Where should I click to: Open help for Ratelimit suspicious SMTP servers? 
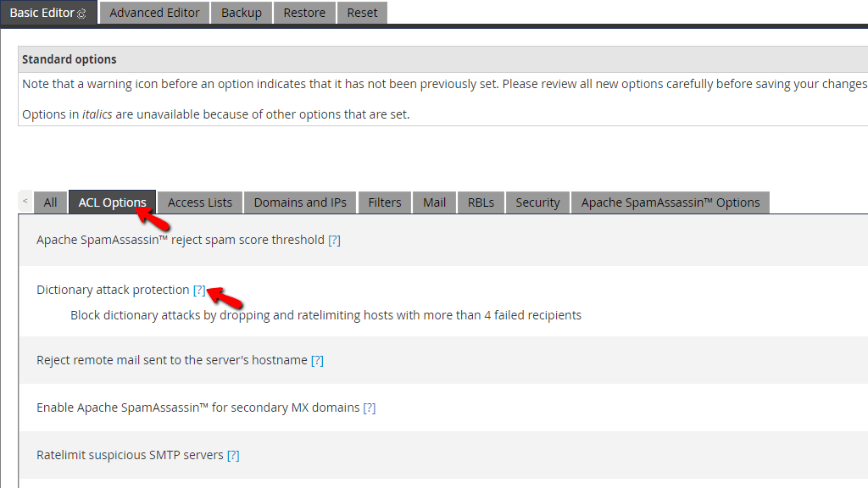pos(233,455)
